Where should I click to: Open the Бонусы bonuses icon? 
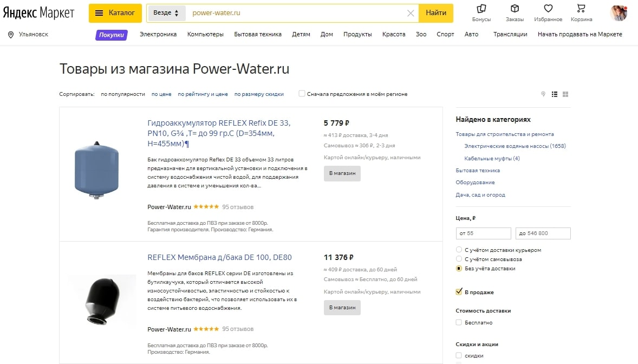(481, 10)
